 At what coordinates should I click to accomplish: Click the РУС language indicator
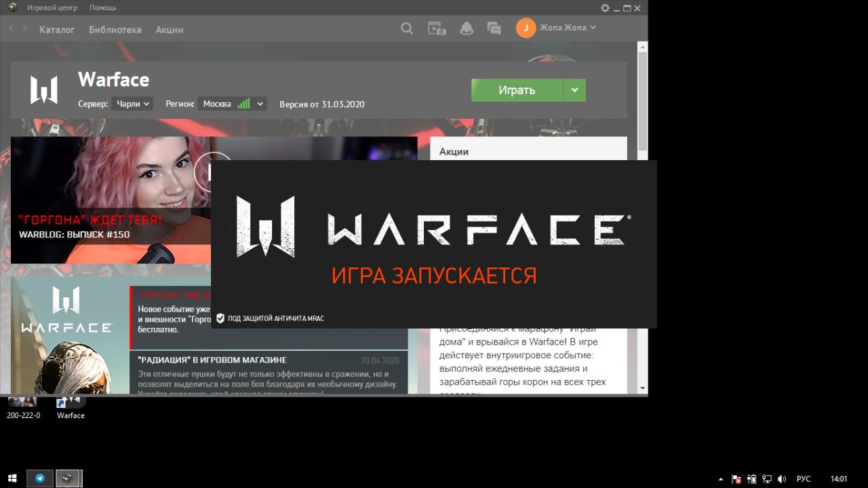point(804,479)
